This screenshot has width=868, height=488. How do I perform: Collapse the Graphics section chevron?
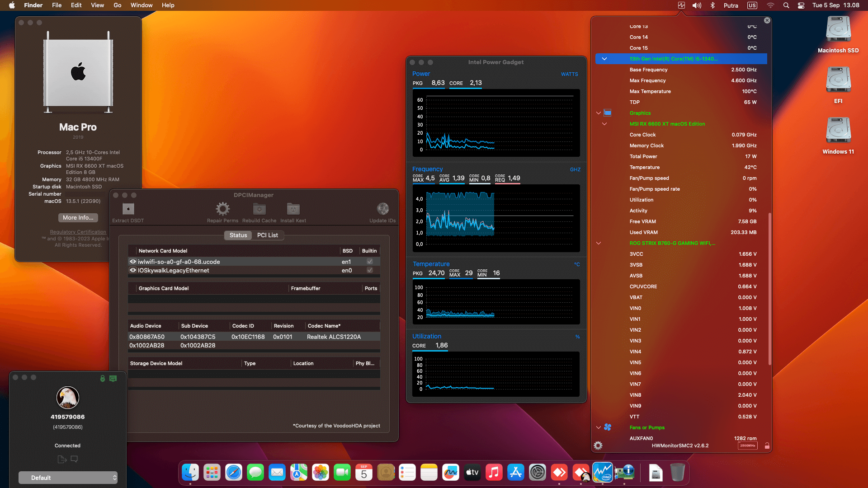click(x=599, y=113)
